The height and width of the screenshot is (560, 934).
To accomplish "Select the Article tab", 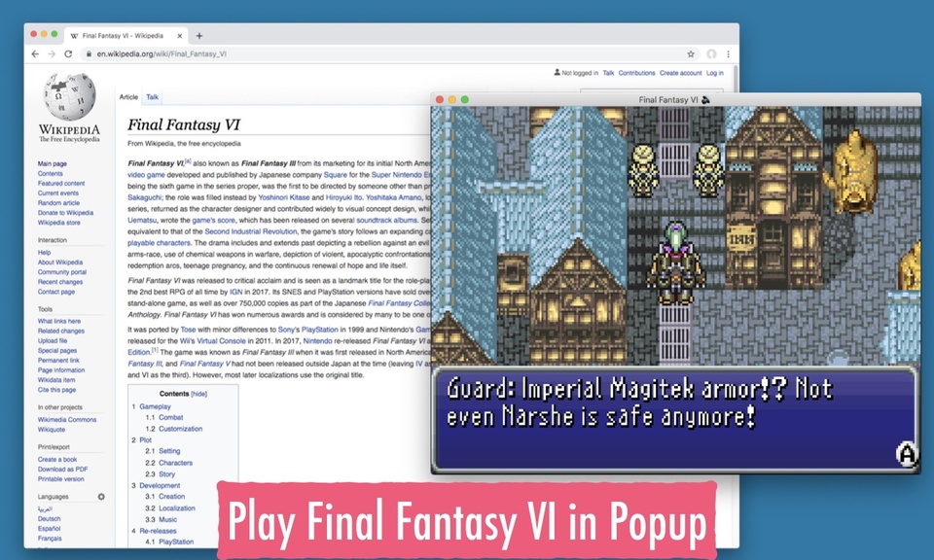I will pyautogui.click(x=128, y=97).
